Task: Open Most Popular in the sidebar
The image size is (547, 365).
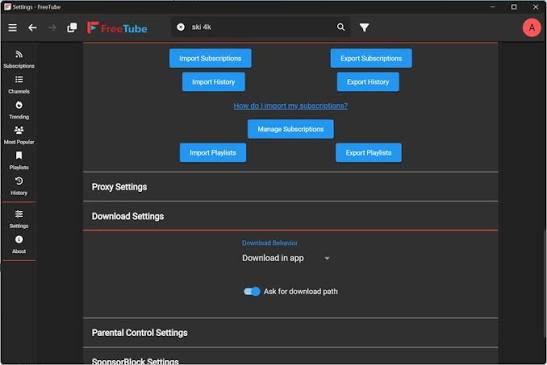Action: [x=19, y=135]
